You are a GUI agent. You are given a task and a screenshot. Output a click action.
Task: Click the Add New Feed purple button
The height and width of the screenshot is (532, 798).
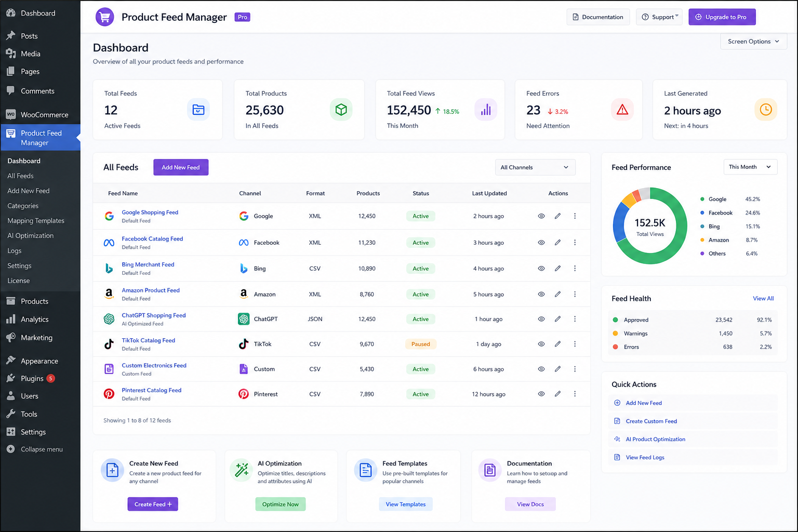(181, 167)
